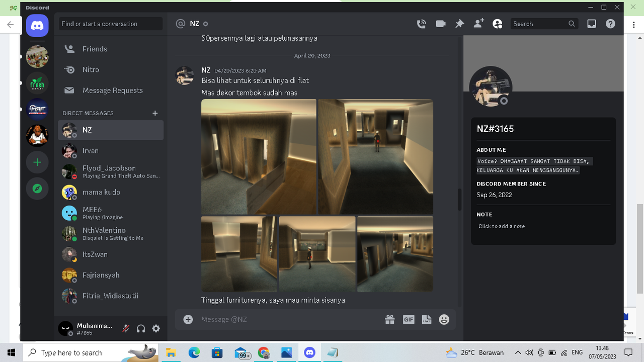Click the attach file plus button

pyautogui.click(x=188, y=319)
